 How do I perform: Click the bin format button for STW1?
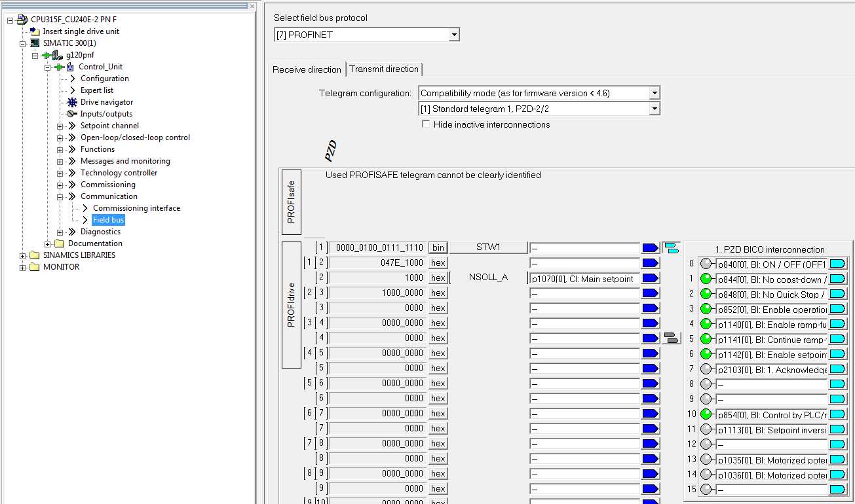[x=438, y=248]
